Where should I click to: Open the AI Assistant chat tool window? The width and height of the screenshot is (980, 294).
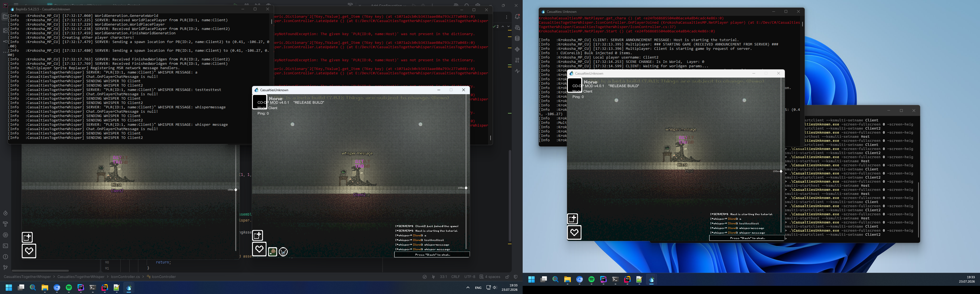(x=517, y=28)
